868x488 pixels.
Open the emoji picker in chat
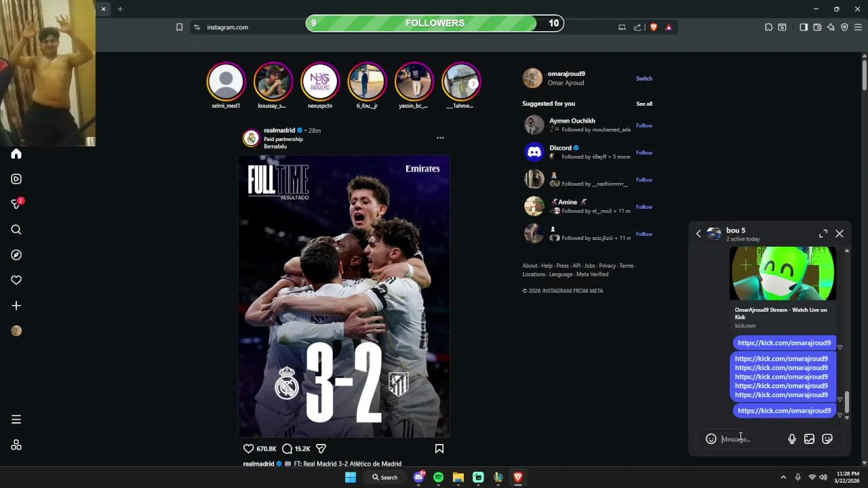click(711, 439)
